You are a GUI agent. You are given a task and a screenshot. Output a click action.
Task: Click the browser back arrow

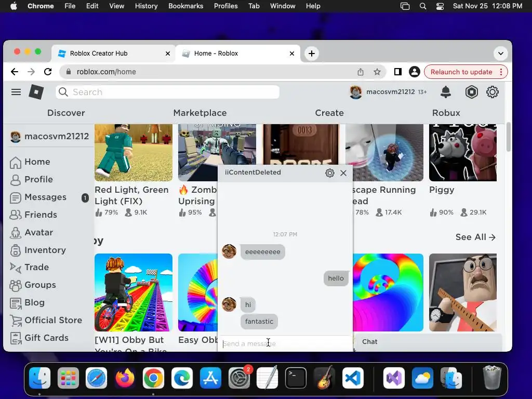coord(14,72)
